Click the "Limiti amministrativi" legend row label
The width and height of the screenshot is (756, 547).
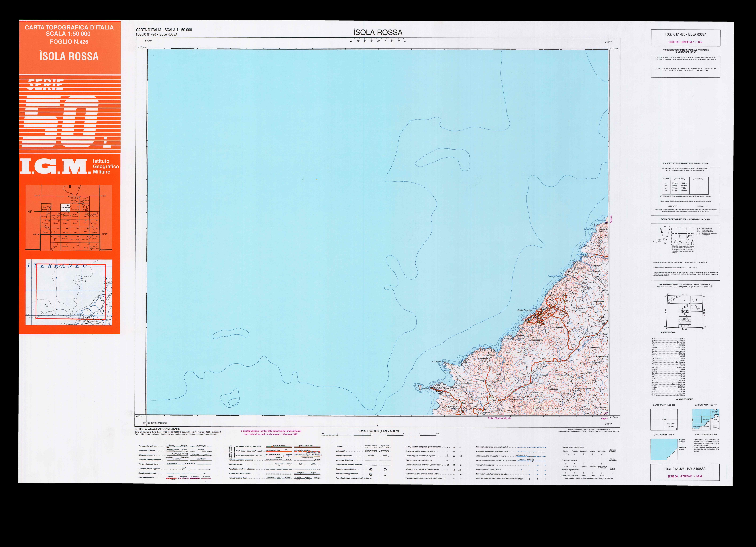coord(146,478)
